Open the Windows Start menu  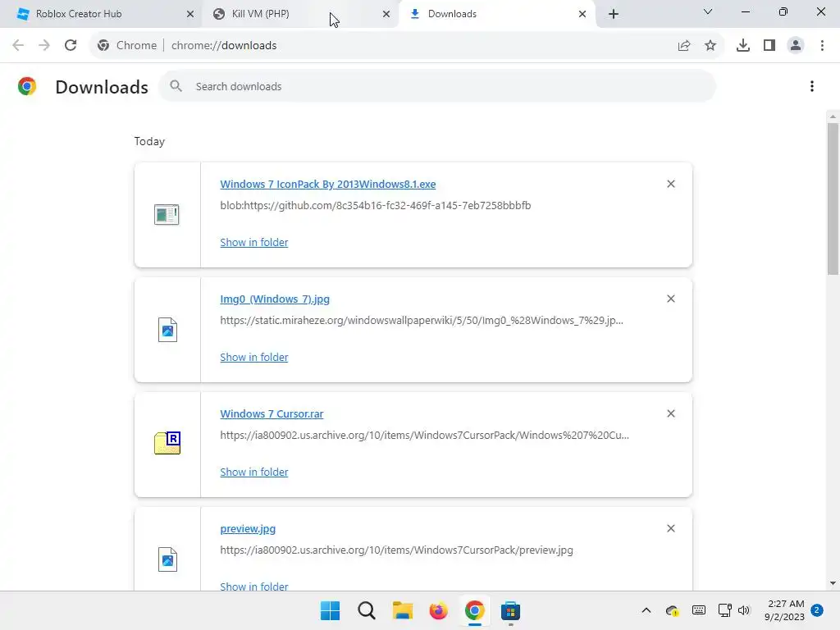(x=330, y=610)
